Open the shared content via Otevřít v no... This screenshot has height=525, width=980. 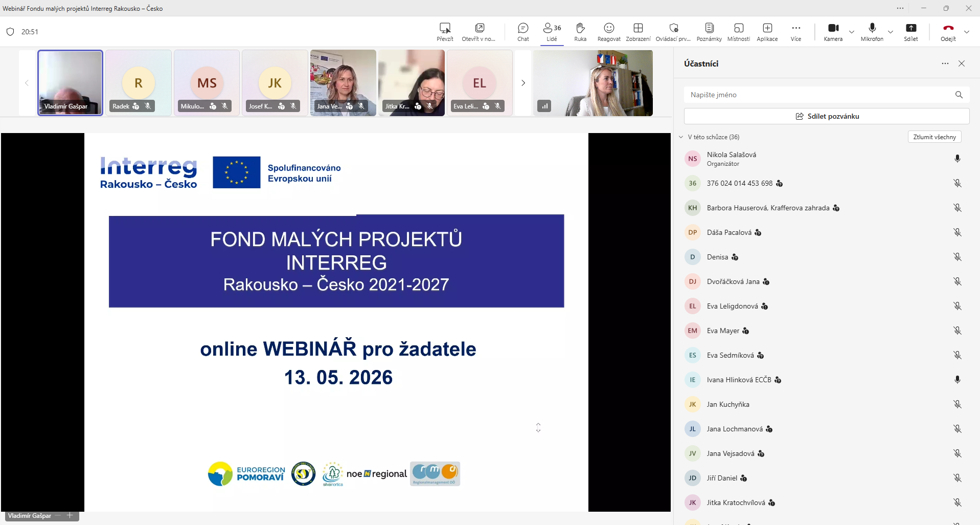(x=479, y=32)
